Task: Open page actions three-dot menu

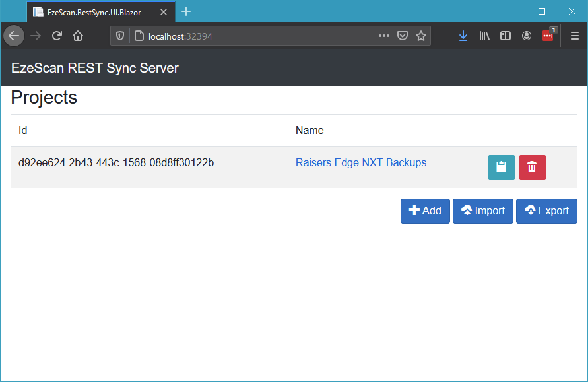Action: coord(384,36)
